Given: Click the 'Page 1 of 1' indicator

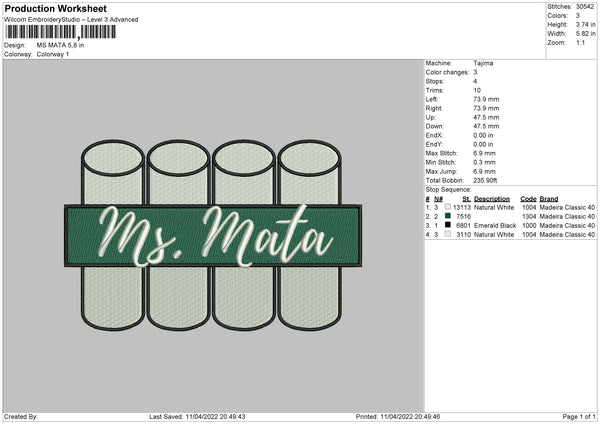Looking at the screenshot, I should click(579, 416).
